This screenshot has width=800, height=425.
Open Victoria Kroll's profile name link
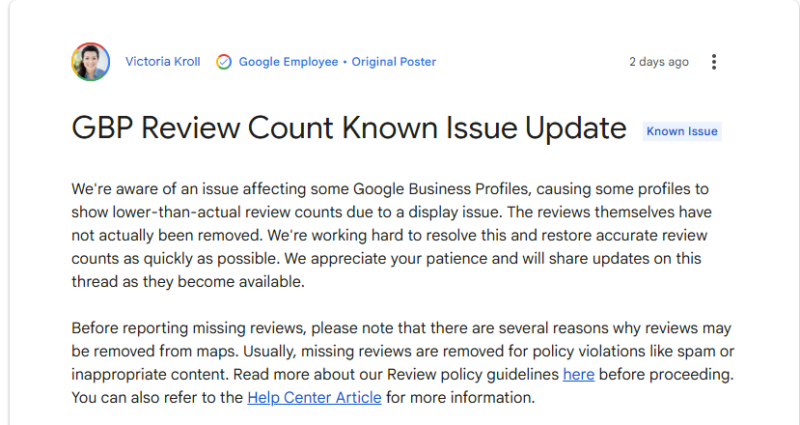coord(163,62)
